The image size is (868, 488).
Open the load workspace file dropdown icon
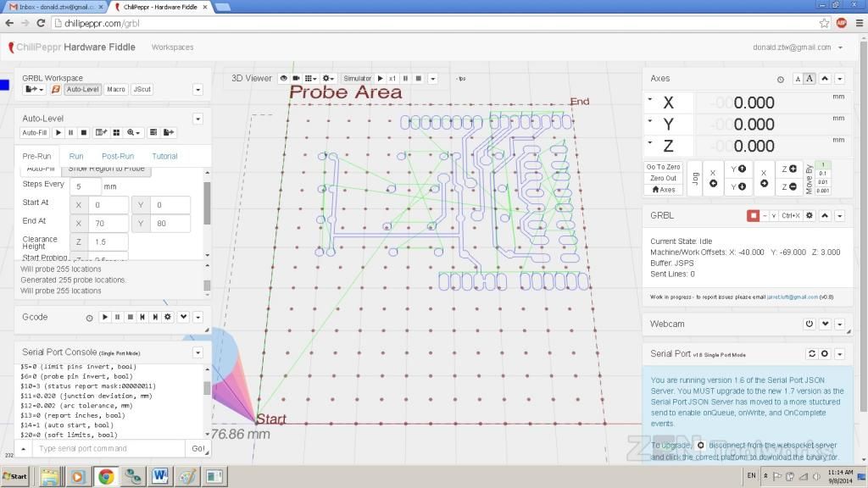coord(34,89)
